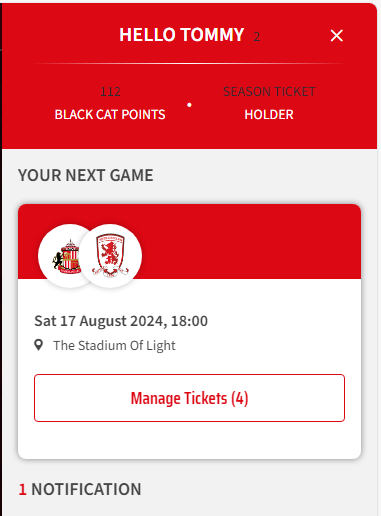The width and height of the screenshot is (381, 516).
Task: Open Manage Tickets (4)
Action: [x=189, y=398]
